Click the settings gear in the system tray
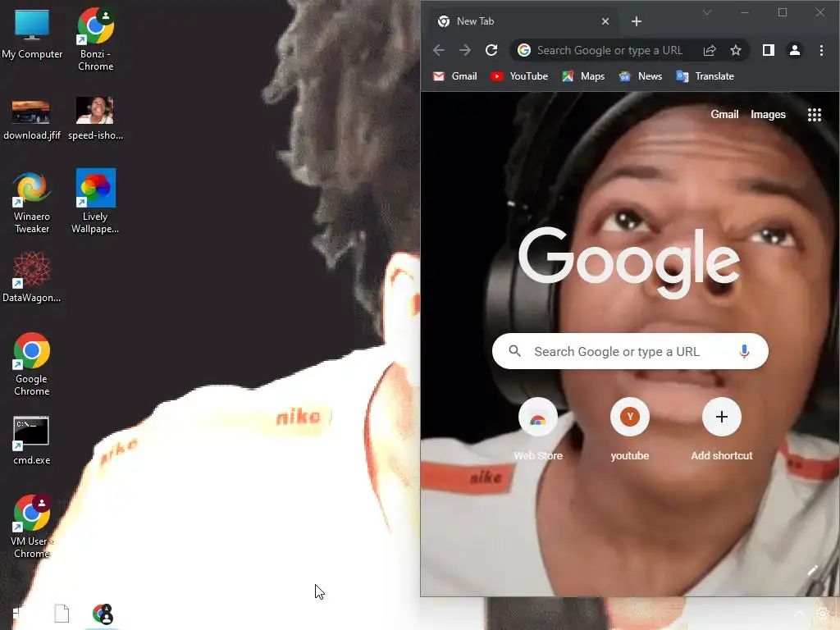This screenshot has width=840, height=630. pos(824,614)
